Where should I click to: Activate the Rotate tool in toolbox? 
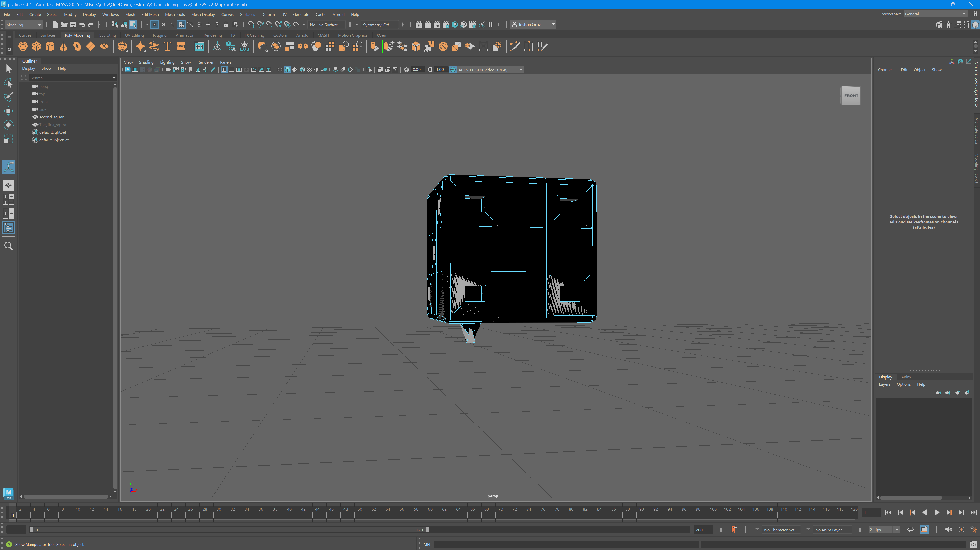pos(8,125)
